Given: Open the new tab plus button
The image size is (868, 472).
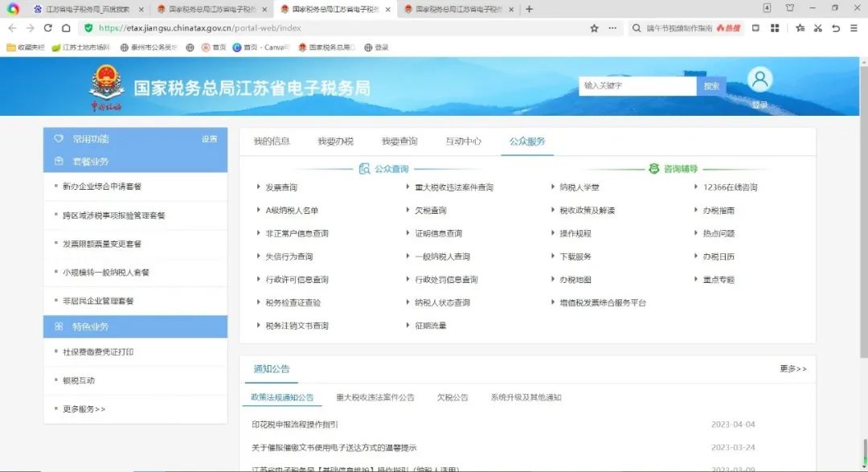Looking at the screenshot, I should 529,9.
